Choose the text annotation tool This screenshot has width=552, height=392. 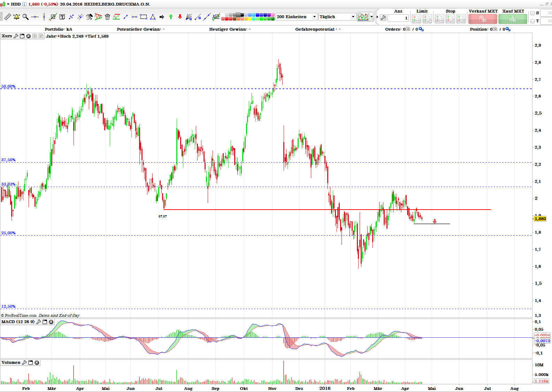coord(62,17)
